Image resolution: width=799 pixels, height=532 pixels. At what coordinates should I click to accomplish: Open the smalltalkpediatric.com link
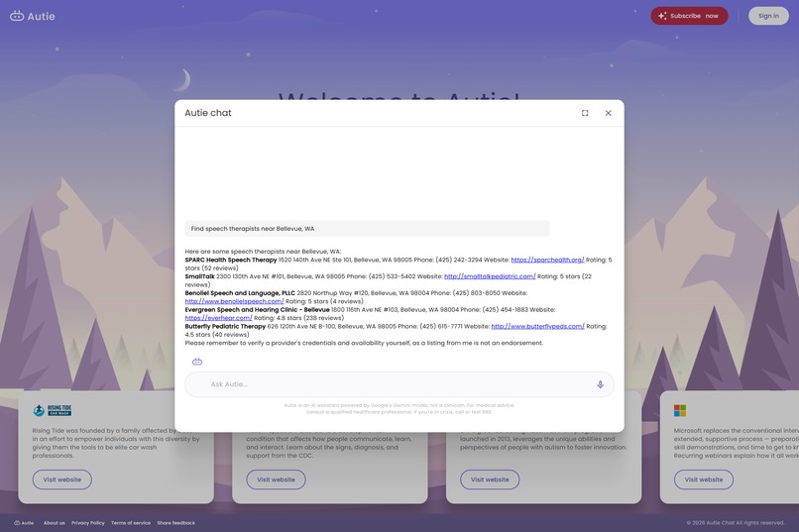click(490, 276)
